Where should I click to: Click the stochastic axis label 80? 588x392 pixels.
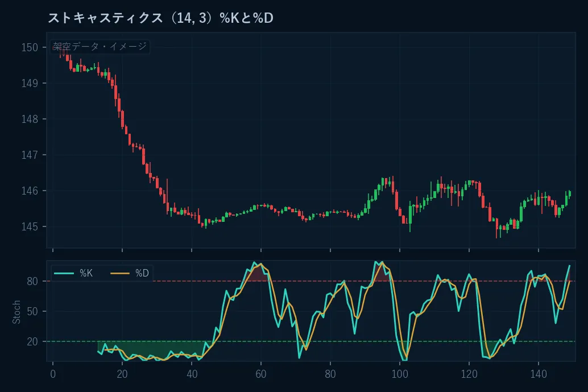tap(32, 281)
